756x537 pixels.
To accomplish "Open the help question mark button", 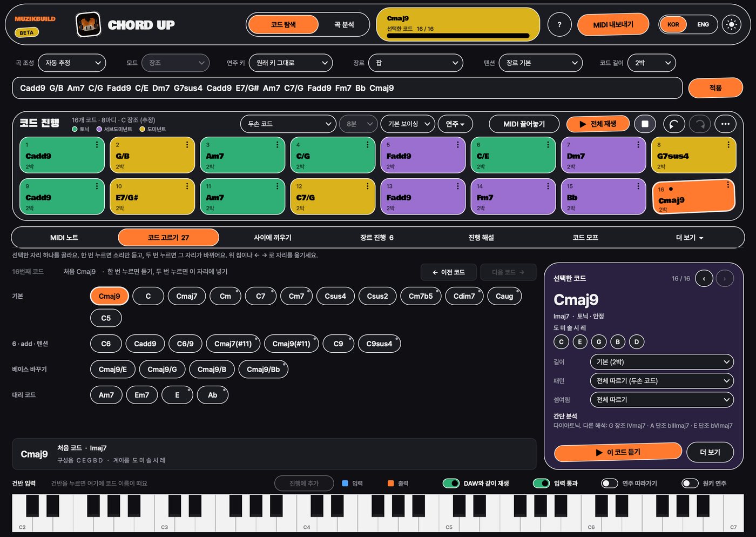I will (x=559, y=25).
